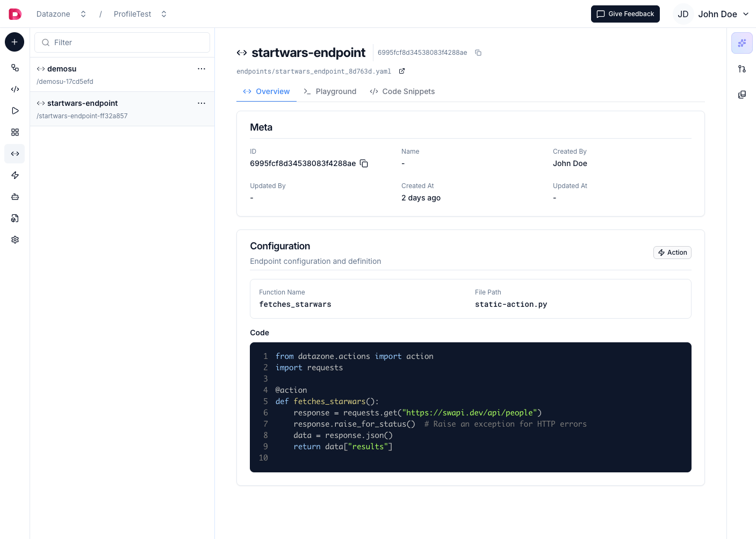Click the Give Feedback button
Image resolution: width=756 pixels, height=539 pixels.
click(625, 14)
